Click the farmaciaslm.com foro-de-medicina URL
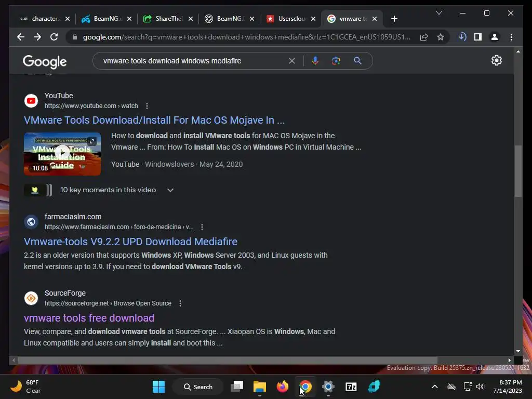 (x=119, y=227)
